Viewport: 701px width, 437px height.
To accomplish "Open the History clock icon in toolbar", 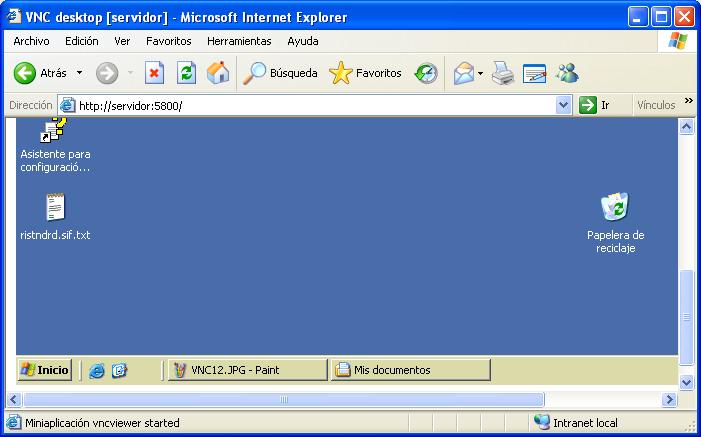I will [x=427, y=73].
